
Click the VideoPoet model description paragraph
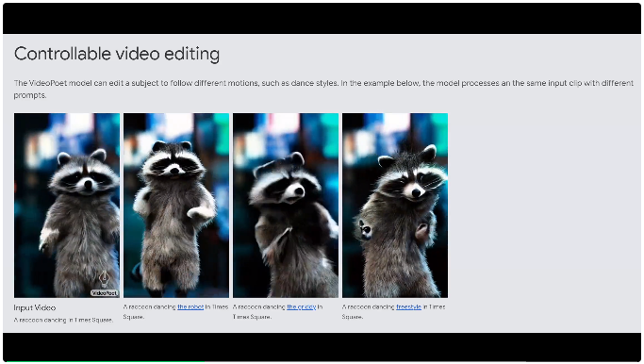coord(323,89)
